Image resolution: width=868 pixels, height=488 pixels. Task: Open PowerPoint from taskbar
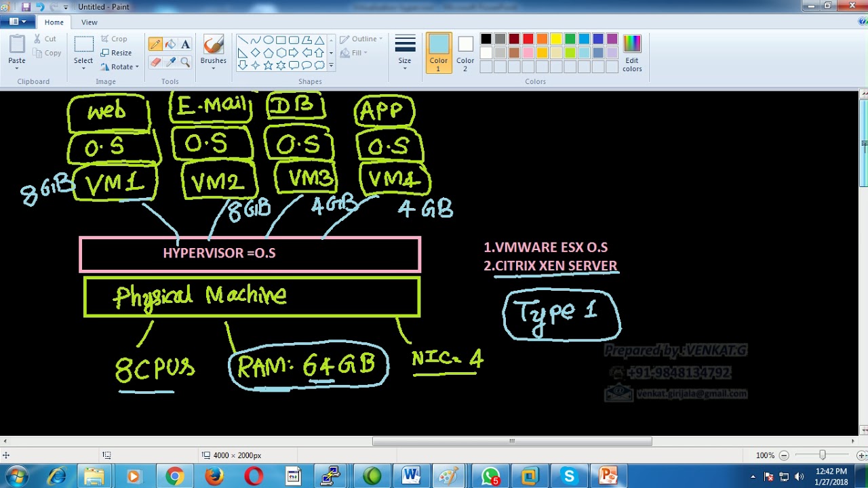coord(608,477)
